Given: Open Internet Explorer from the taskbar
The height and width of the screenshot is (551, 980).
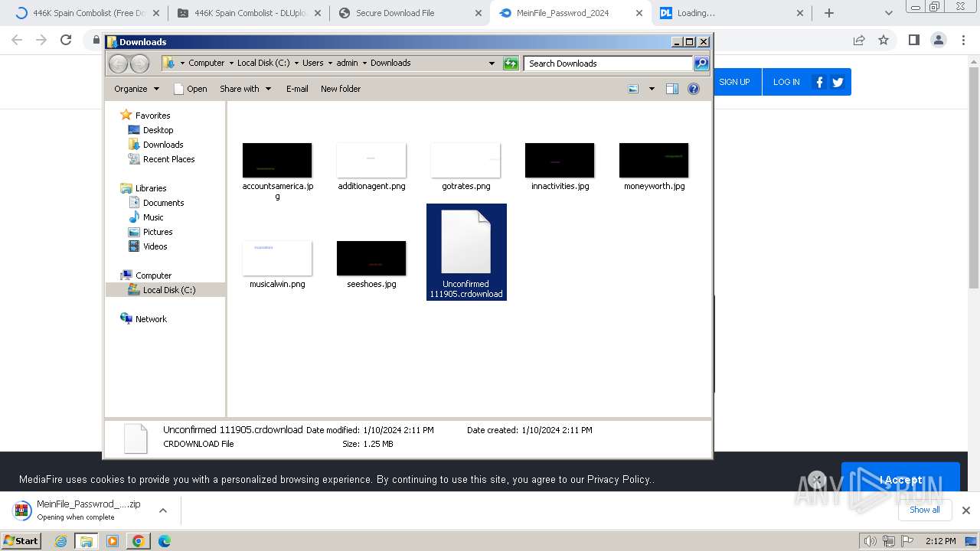Looking at the screenshot, I should pyautogui.click(x=61, y=541).
